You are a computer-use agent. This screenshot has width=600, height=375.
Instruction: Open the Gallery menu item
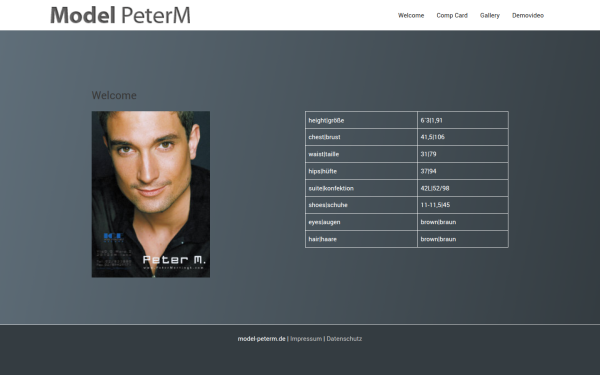coord(490,15)
